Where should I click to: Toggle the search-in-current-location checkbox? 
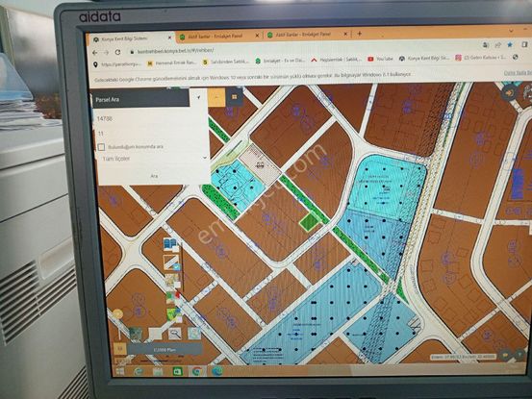pyautogui.click(x=101, y=147)
